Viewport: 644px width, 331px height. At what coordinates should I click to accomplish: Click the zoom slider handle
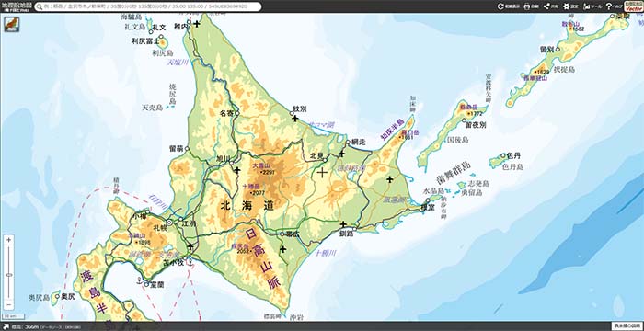[9, 275]
